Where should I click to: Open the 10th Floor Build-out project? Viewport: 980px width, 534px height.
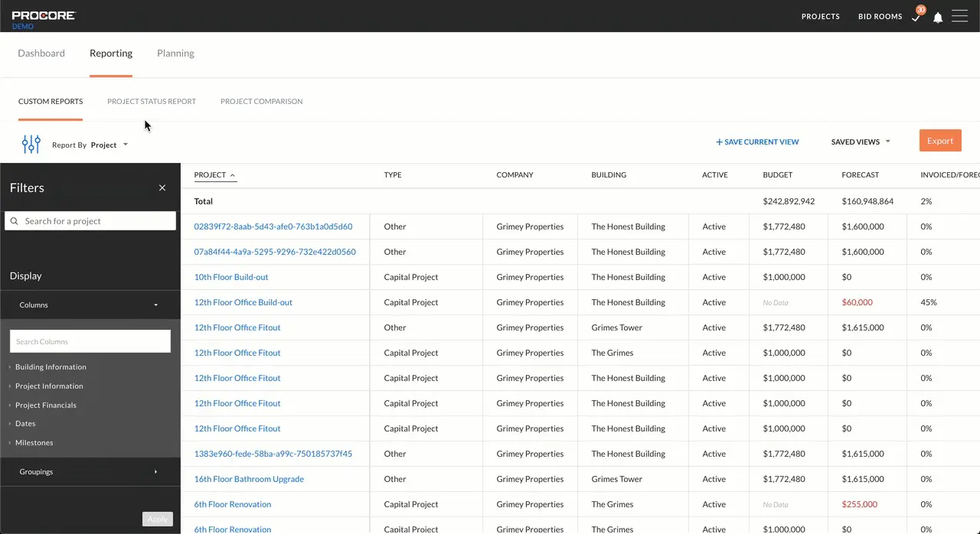point(231,277)
